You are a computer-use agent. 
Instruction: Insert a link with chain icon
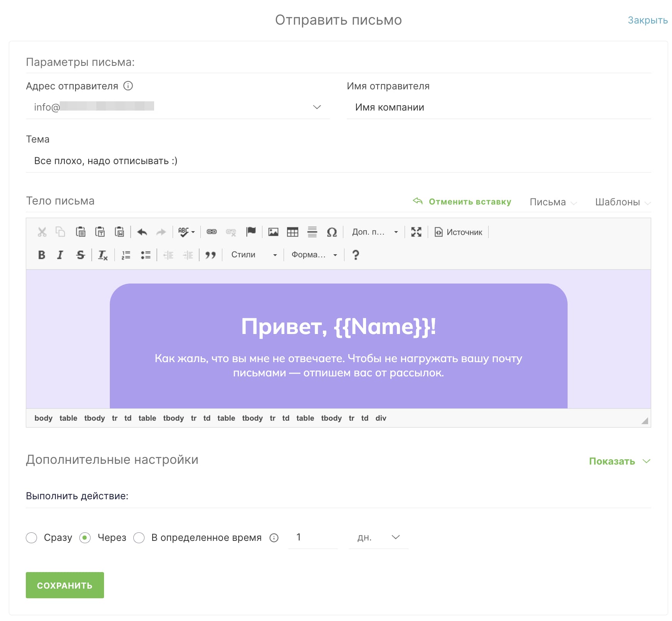(x=212, y=232)
